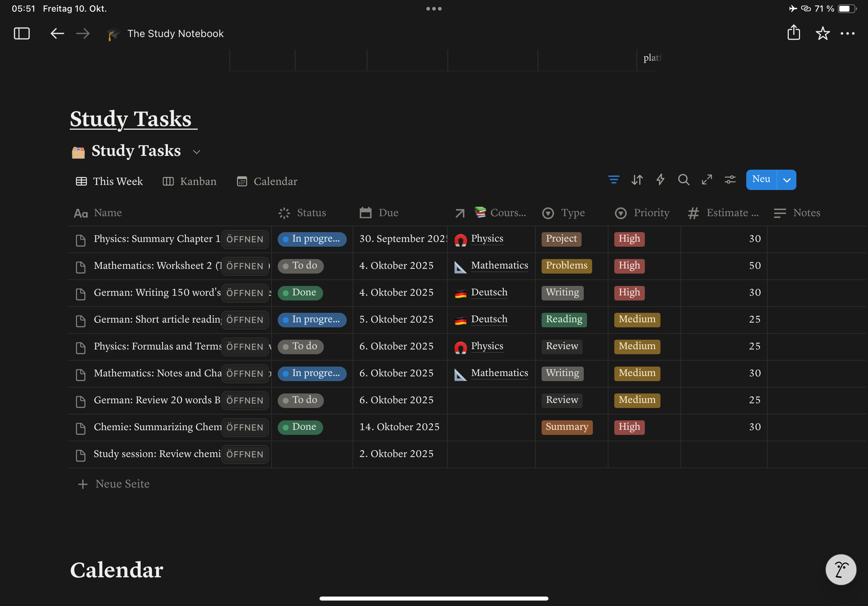Switch to the Kanban view
Viewport: 868px width, 606px height.
point(198,181)
